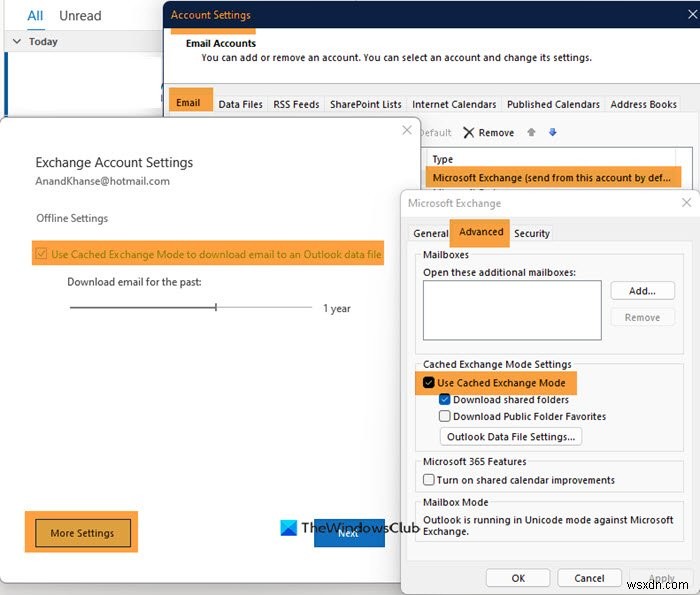
Task: Click the Download email for the past slider
Action: [x=191, y=307]
